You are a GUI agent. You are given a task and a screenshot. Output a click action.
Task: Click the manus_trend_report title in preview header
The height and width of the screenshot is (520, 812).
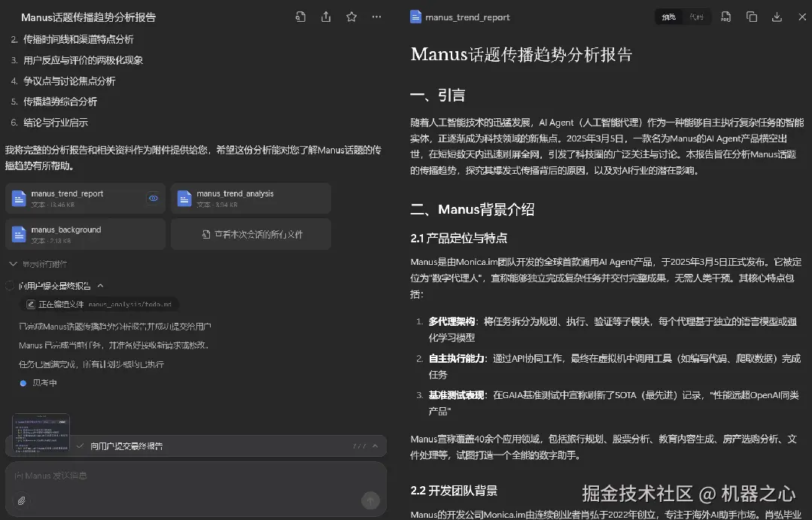(467, 17)
